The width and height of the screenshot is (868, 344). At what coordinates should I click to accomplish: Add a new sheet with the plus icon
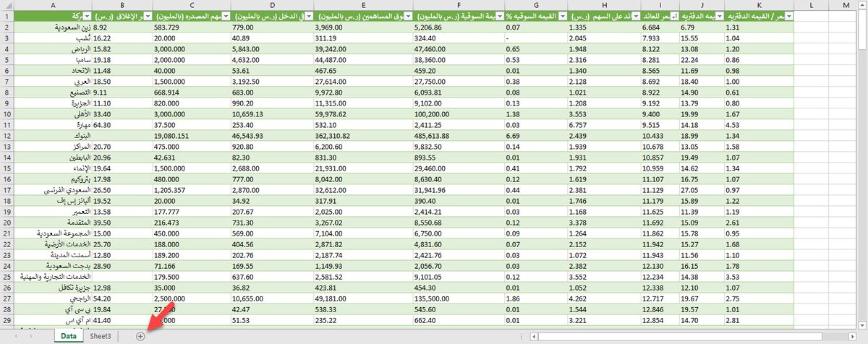click(141, 336)
